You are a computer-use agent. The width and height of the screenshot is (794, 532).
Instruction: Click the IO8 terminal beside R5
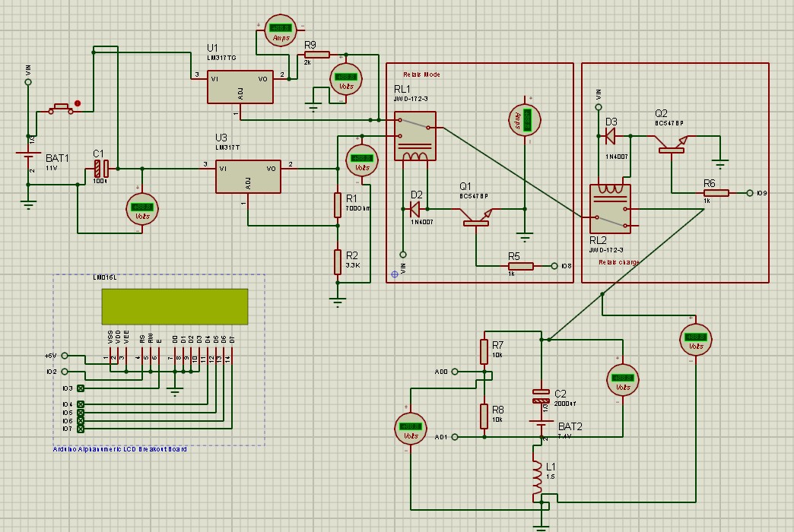pyautogui.click(x=554, y=266)
